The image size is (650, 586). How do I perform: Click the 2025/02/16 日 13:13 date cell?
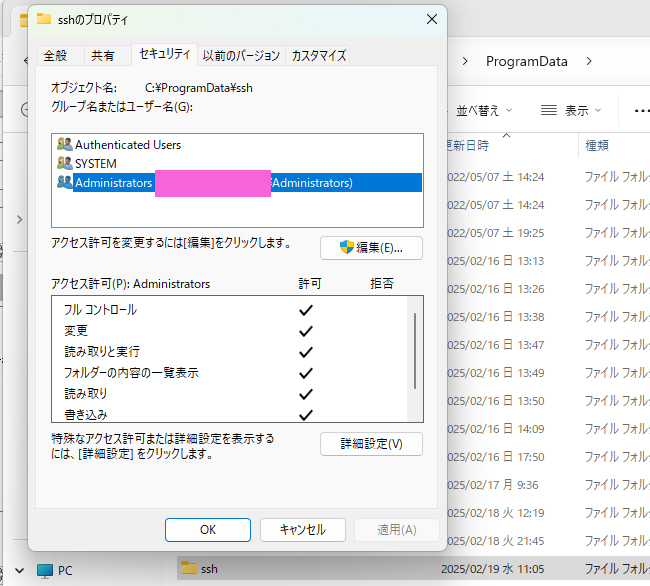(496, 261)
